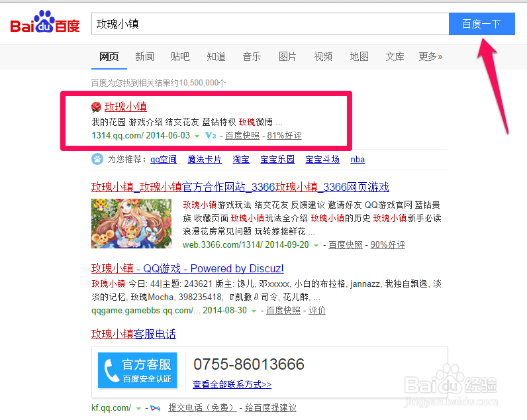The image size is (527, 420).
Task: Open the 3366玫瑰小镇 网页游戏 result title
Action: click(240, 187)
